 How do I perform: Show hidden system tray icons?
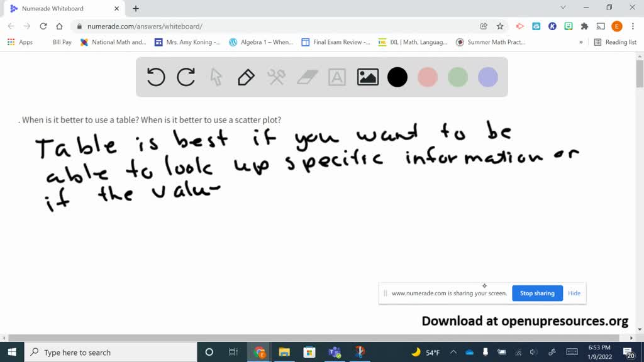point(453,352)
